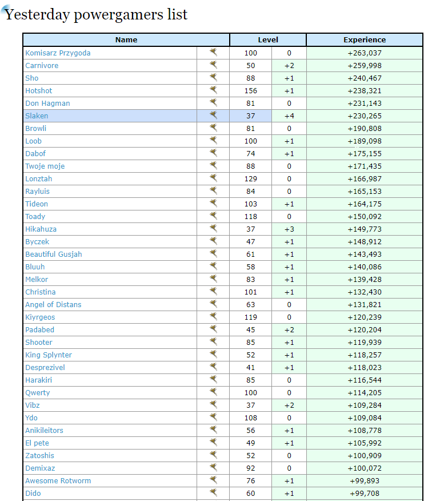The height and width of the screenshot is (501, 448).
Task: Click the icon in Slaken's row
Action: 213,116
